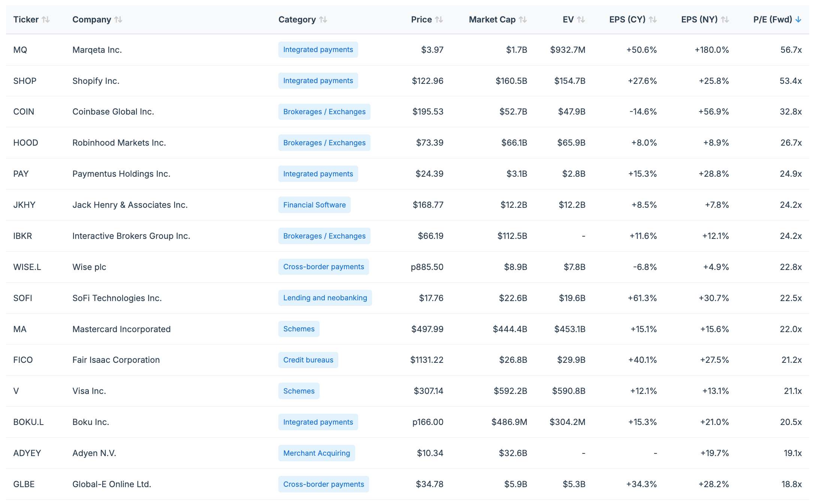Click the blue P/E (Fwd) descending arrow
The height and width of the screenshot is (504, 819).
[798, 19]
